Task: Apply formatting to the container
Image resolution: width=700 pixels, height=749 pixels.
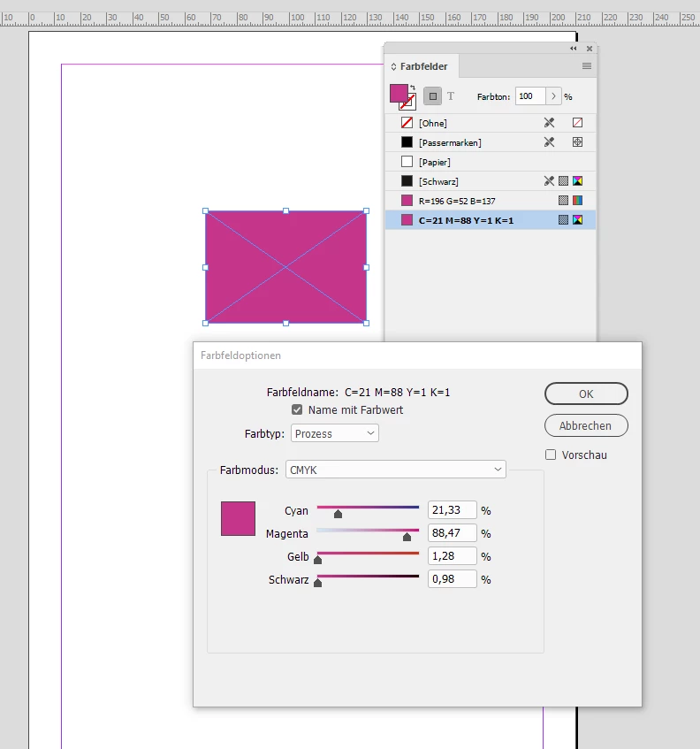Action: coord(432,96)
